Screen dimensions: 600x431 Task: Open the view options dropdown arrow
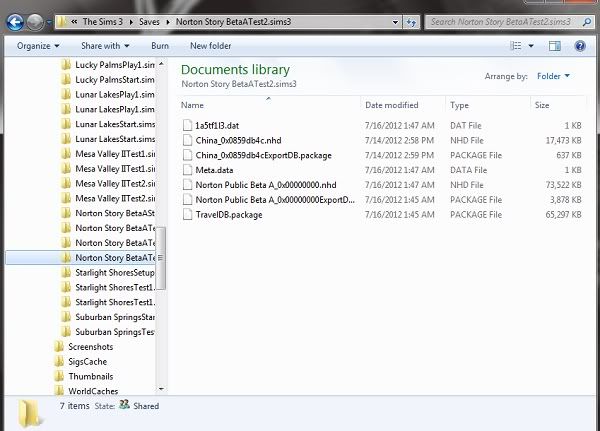(531, 46)
